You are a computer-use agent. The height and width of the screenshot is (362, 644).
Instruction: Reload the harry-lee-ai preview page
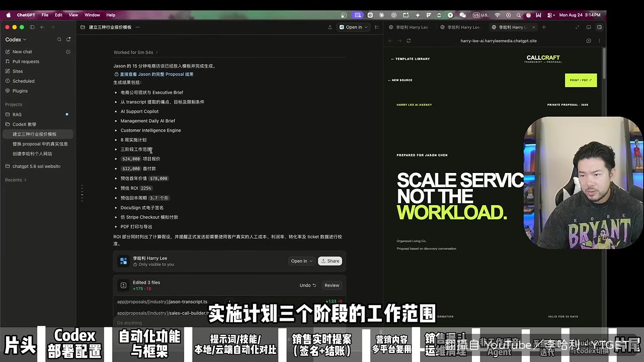tap(409, 41)
